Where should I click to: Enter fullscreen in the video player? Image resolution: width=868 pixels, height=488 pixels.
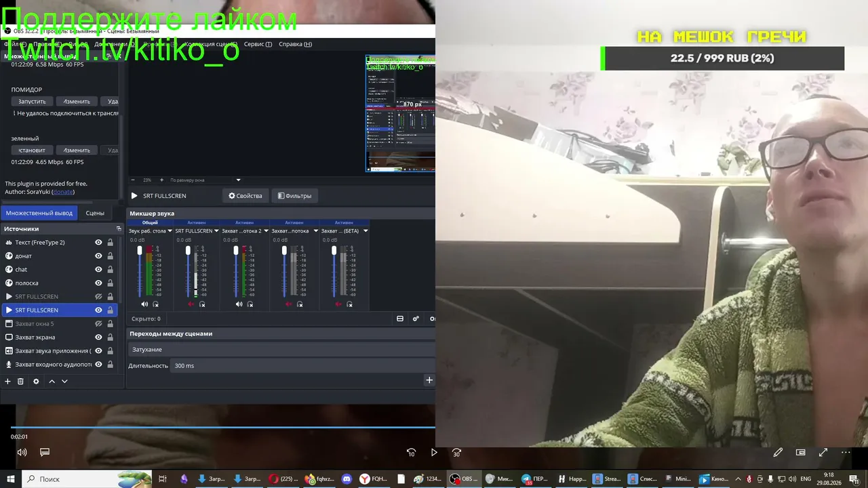click(x=823, y=452)
